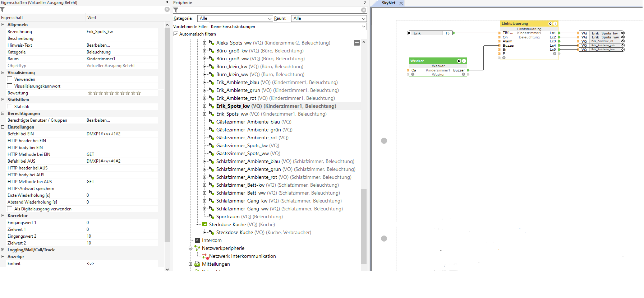Select Schlafzimmer_Gang_ww tree item
This screenshot has width=644, height=298.
click(279, 209)
